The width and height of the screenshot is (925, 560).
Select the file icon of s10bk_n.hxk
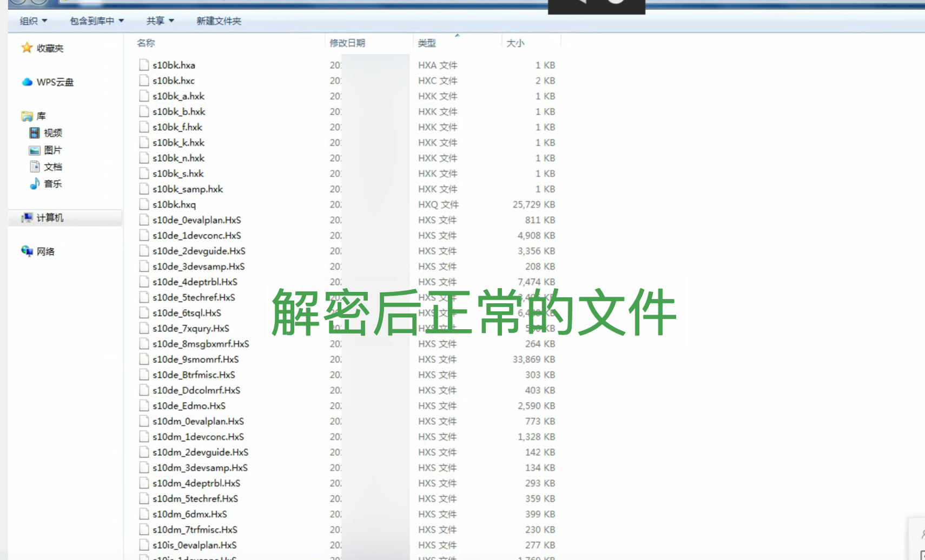[144, 158]
